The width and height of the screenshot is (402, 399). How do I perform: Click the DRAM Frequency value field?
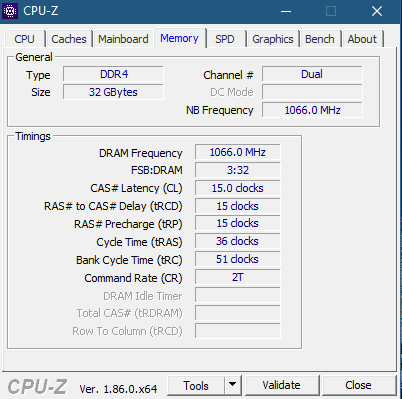tap(238, 152)
